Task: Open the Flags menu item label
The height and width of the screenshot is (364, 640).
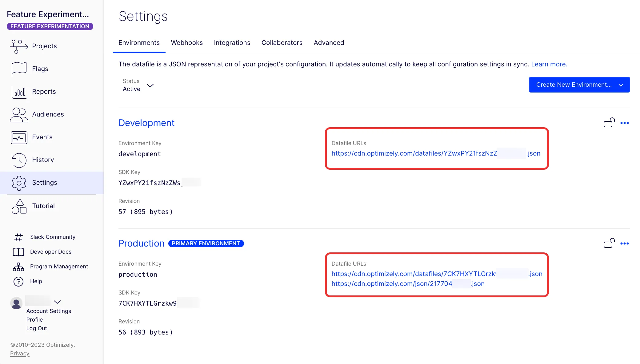Action: pos(40,69)
